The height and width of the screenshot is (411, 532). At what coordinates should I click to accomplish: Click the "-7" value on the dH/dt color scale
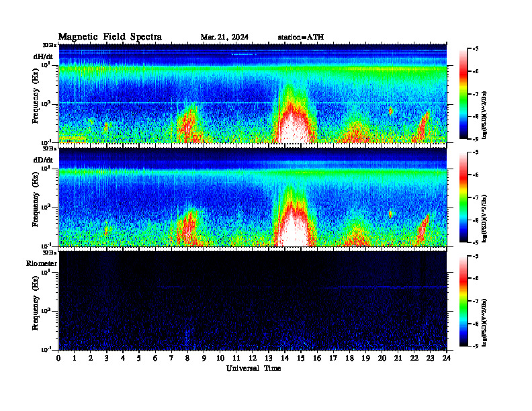coord(476,94)
